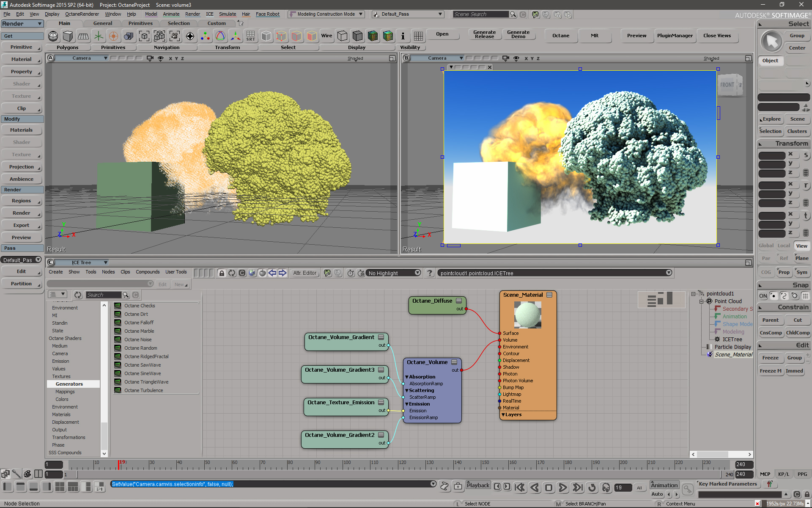Click the refresh icon beside node search
Screen dimensions: 812x508
tap(78, 295)
